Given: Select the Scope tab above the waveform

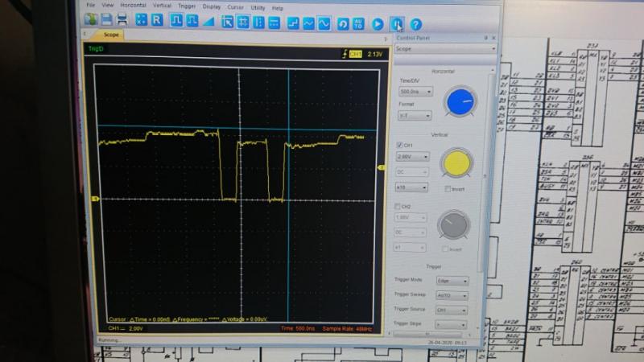Looking at the screenshot, I should [x=112, y=35].
